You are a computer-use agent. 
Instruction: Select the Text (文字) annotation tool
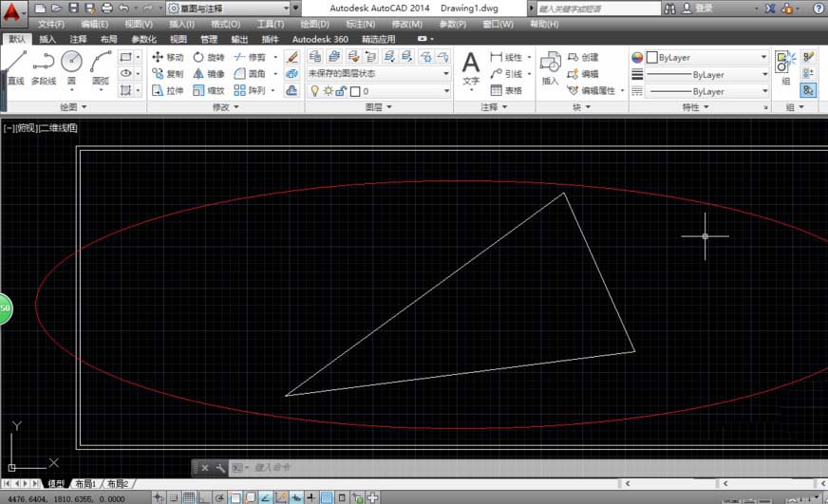pyautogui.click(x=471, y=68)
